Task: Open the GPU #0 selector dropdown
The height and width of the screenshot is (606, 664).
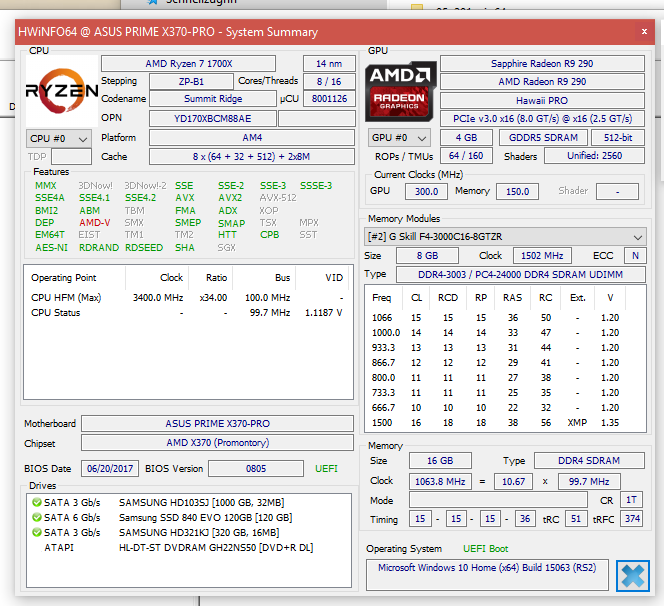Action: (x=399, y=138)
